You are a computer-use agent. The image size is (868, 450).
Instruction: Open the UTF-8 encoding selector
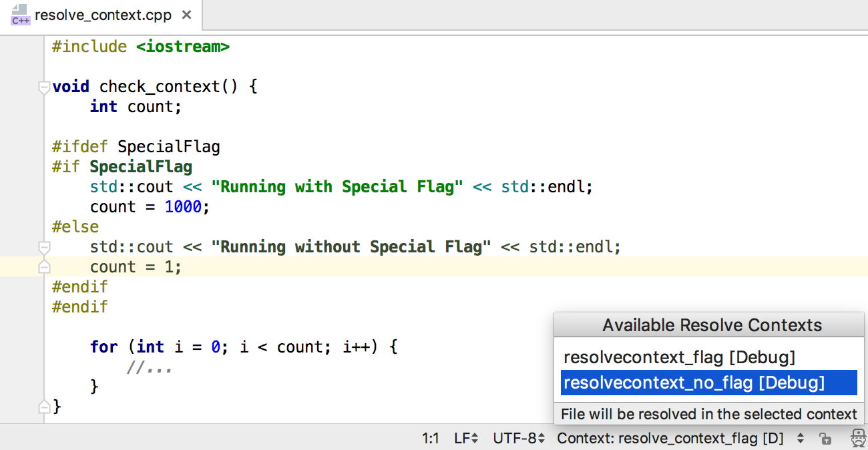pos(519,439)
